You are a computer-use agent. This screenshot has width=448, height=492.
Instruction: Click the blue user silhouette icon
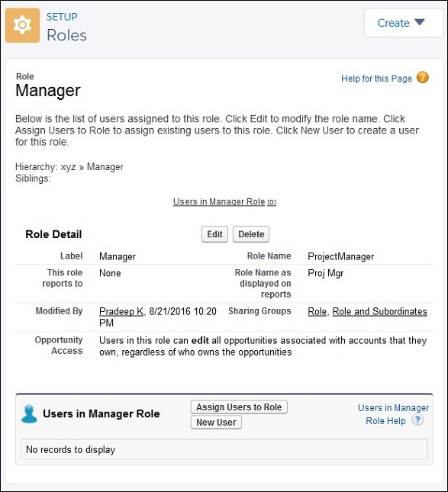[29, 413]
